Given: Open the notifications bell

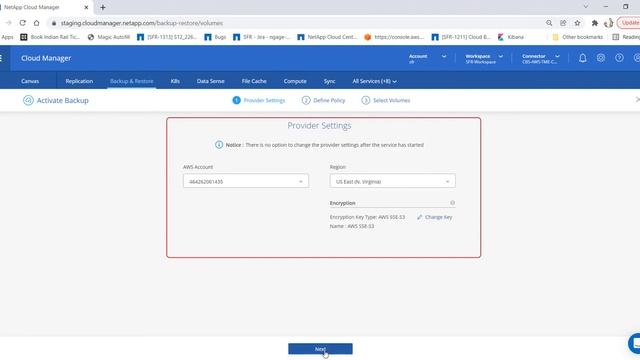Looking at the screenshot, I should [x=582, y=58].
